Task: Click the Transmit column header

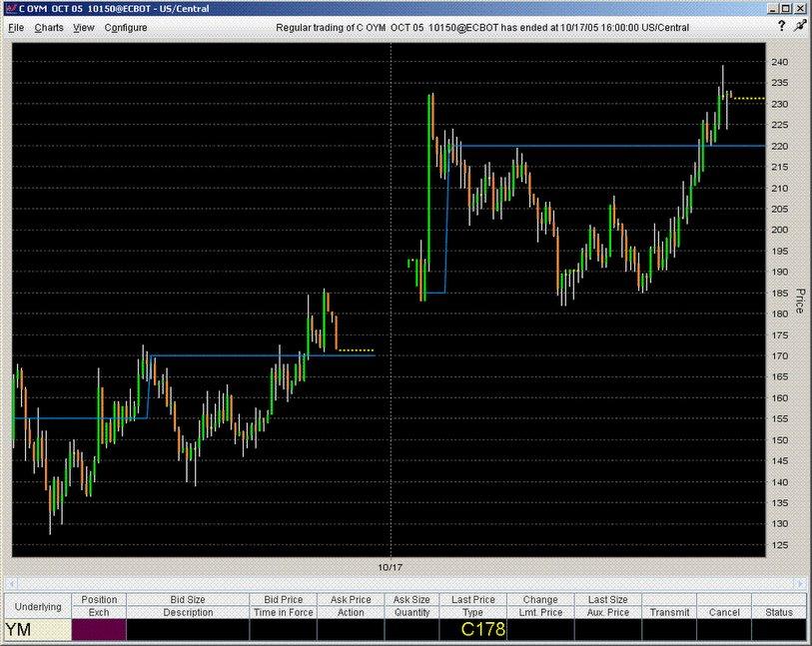Action: [669, 612]
